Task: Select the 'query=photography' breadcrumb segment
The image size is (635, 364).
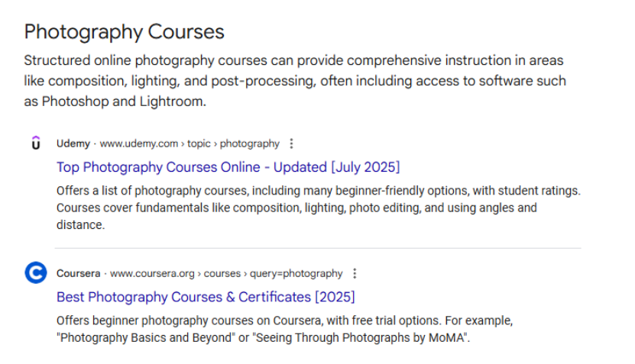Action: pyautogui.click(x=296, y=273)
